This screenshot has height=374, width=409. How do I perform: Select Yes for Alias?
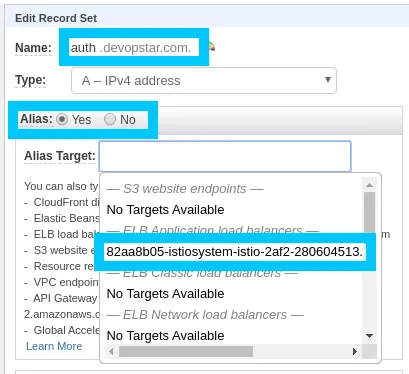click(x=62, y=119)
